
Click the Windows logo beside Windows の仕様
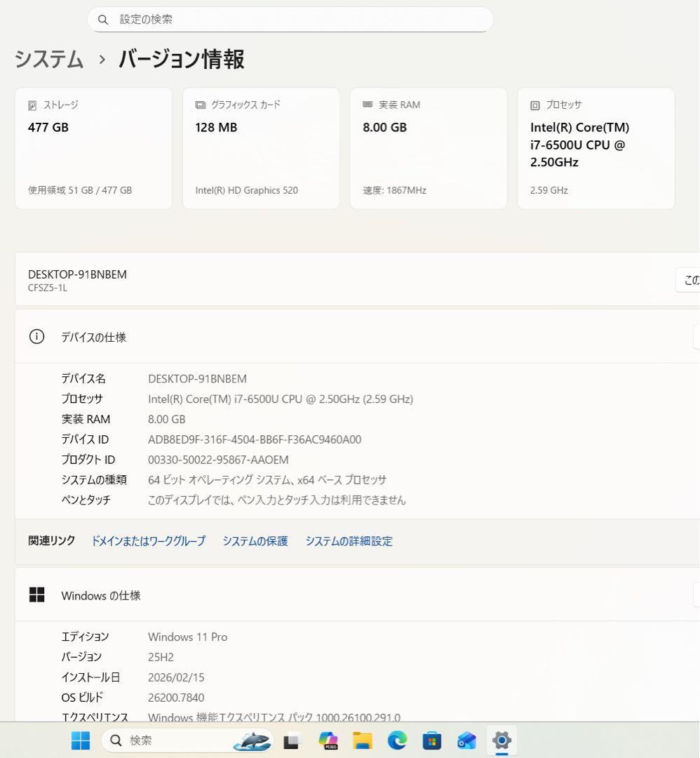pos(36,594)
